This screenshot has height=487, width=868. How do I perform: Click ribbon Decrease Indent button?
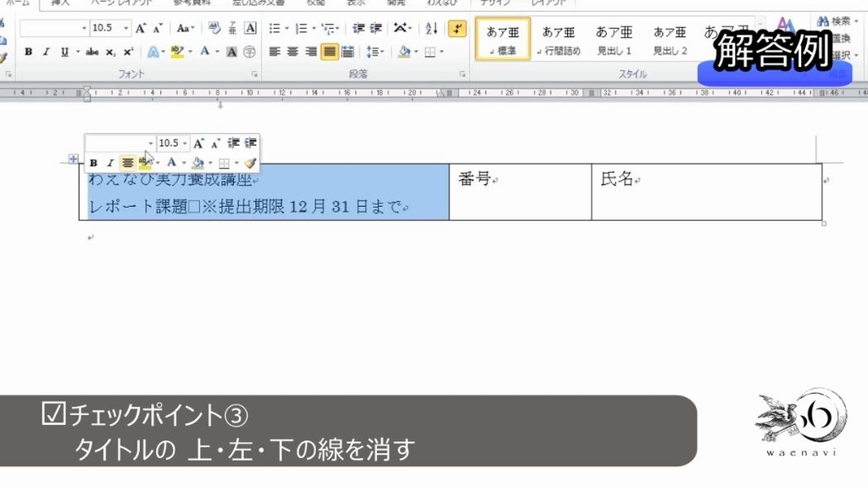359,28
